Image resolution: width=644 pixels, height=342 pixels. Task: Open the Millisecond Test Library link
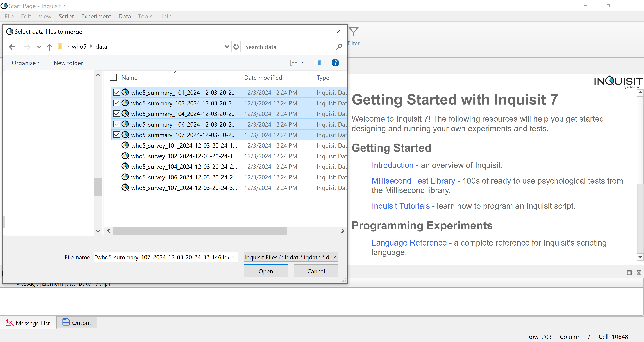[x=413, y=181]
